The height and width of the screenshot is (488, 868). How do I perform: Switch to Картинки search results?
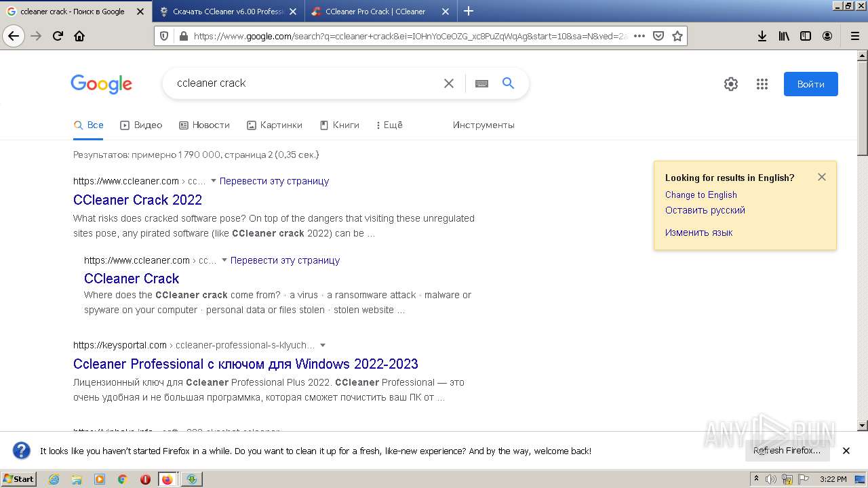(275, 125)
